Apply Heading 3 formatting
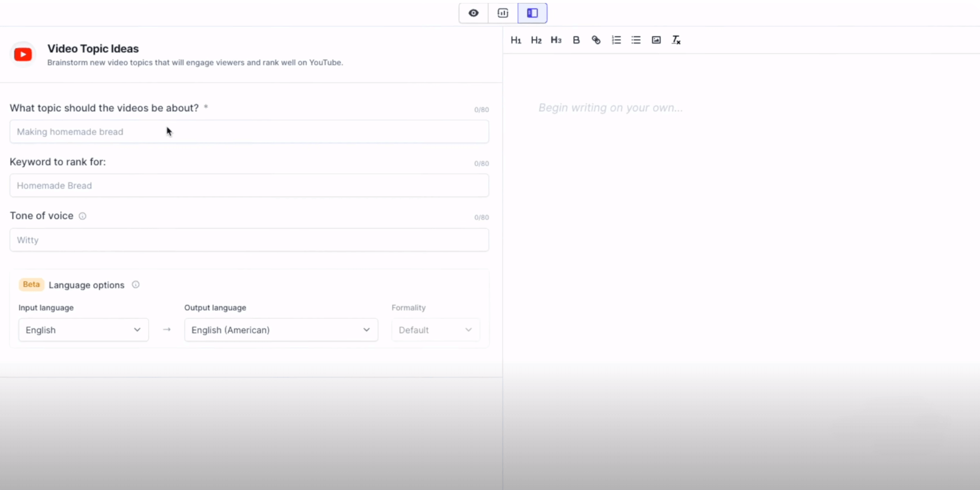This screenshot has width=980, height=490. pyautogui.click(x=556, y=40)
